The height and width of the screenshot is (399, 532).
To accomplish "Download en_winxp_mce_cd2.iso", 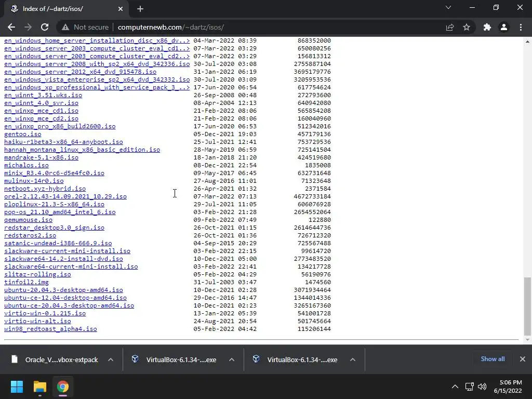I will 41,118.
